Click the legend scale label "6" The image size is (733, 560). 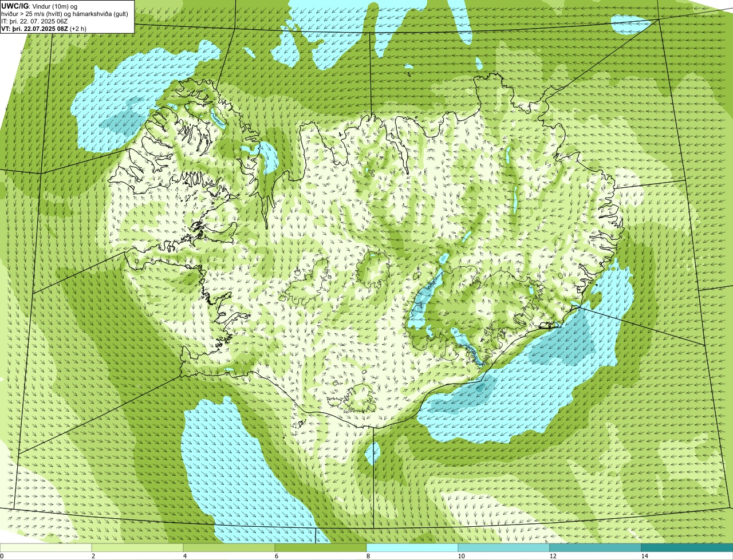pos(277,556)
